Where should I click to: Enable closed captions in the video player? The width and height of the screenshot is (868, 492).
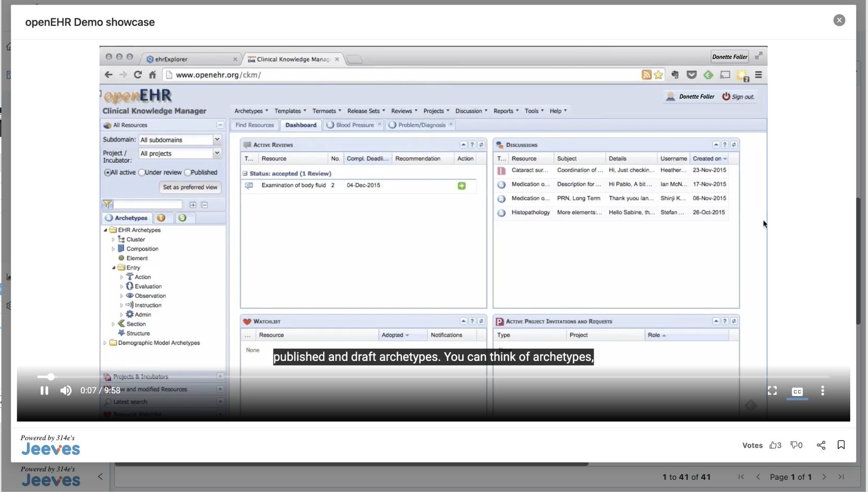tap(797, 391)
